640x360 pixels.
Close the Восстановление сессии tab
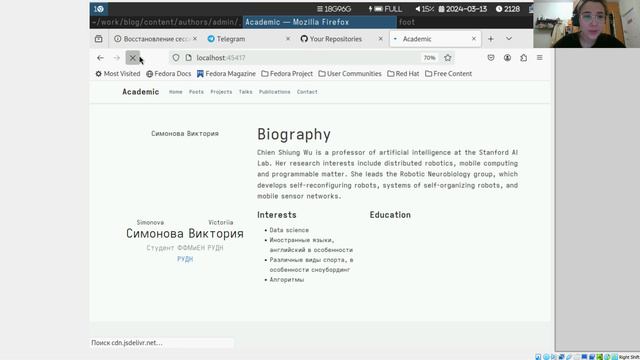[195, 39]
